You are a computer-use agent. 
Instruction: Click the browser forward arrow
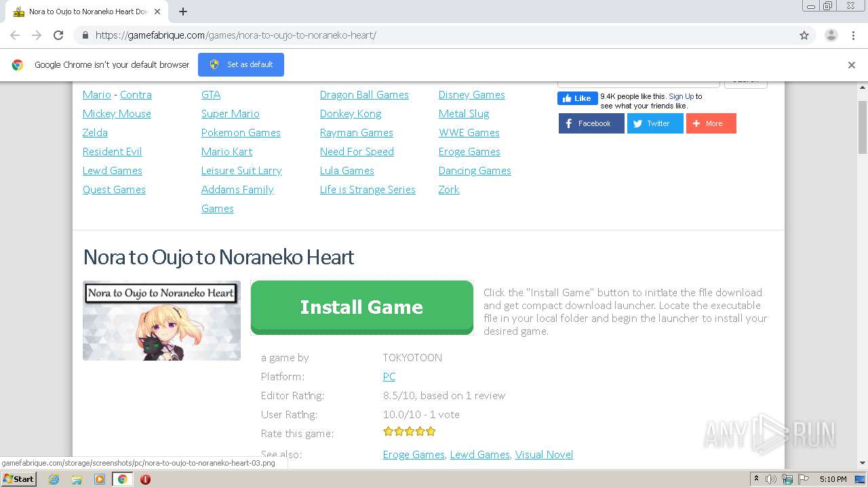[37, 35]
